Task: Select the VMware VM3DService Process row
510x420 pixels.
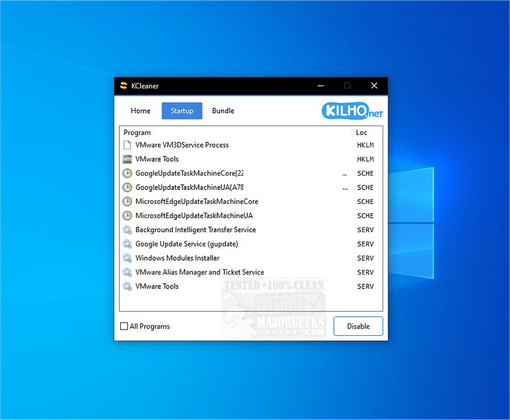Action: [251, 145]
